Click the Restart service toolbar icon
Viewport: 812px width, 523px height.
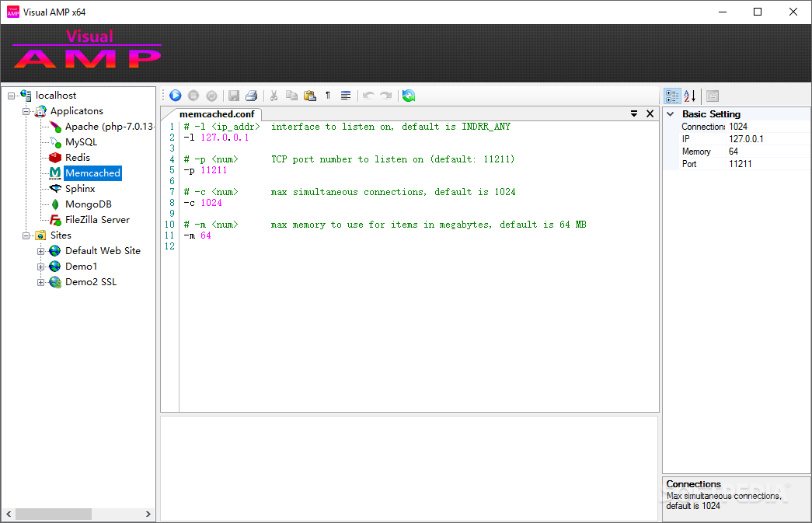(211, 96)
